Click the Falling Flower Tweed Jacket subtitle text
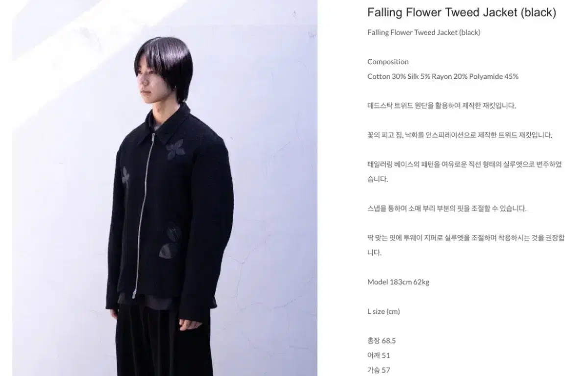 pos(424,32)
